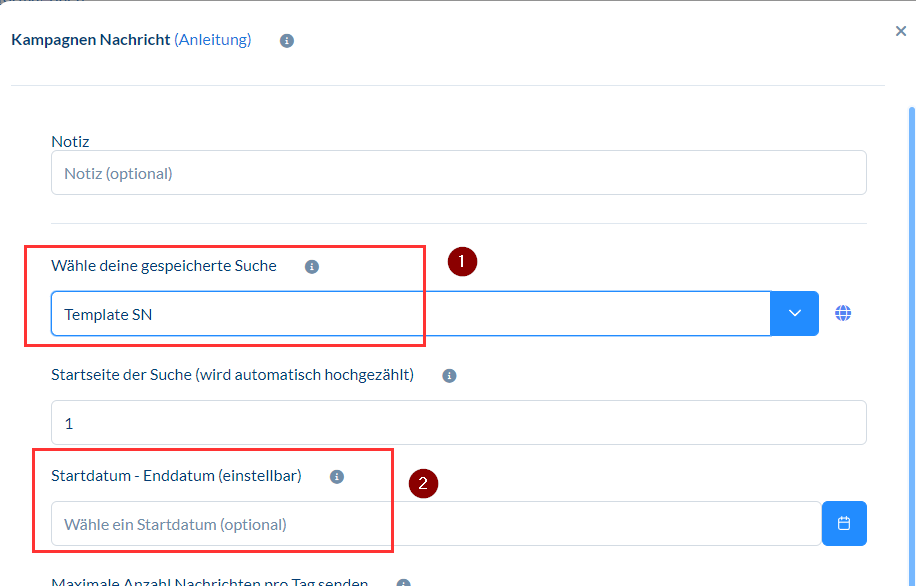Open the Anleitung guide link

(x=212, y=40)
